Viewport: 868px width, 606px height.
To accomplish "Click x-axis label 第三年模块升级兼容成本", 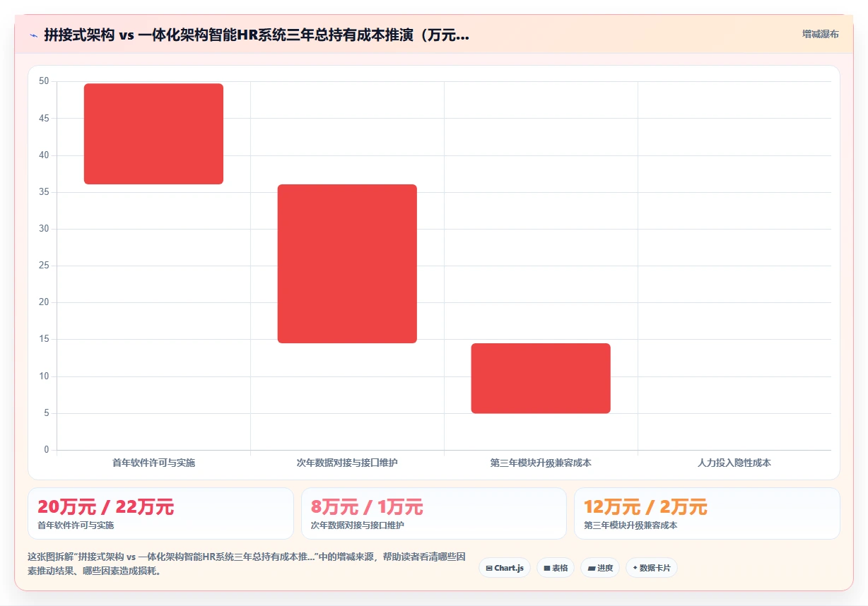I will [541, 463].
